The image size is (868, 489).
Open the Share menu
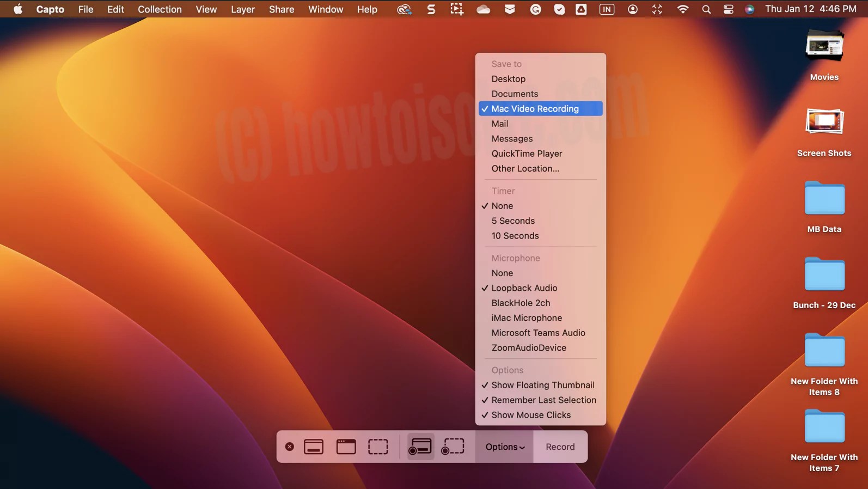coord(282,9)
